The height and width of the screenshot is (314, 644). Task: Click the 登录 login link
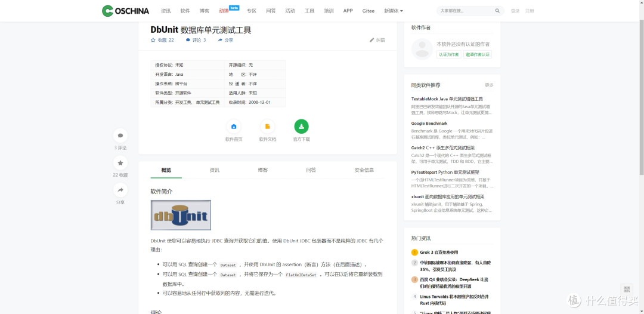pos(515,11)
